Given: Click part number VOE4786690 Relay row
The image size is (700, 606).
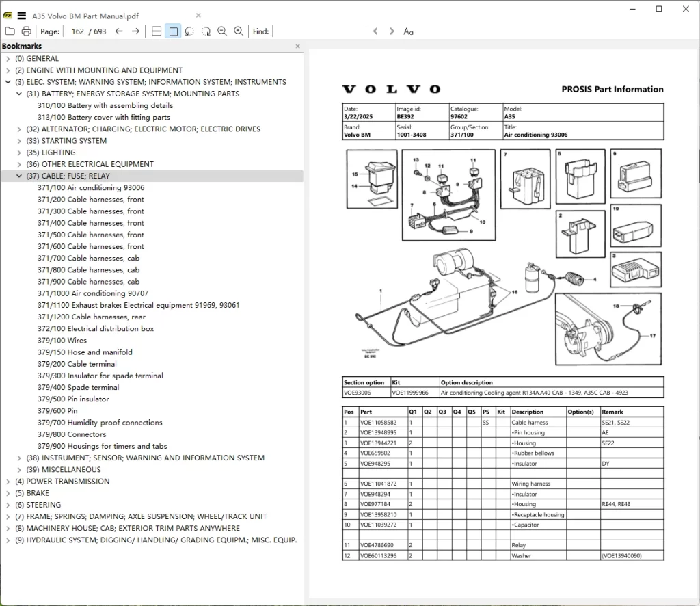Looking at the screenshot, I should click(502, 545).
